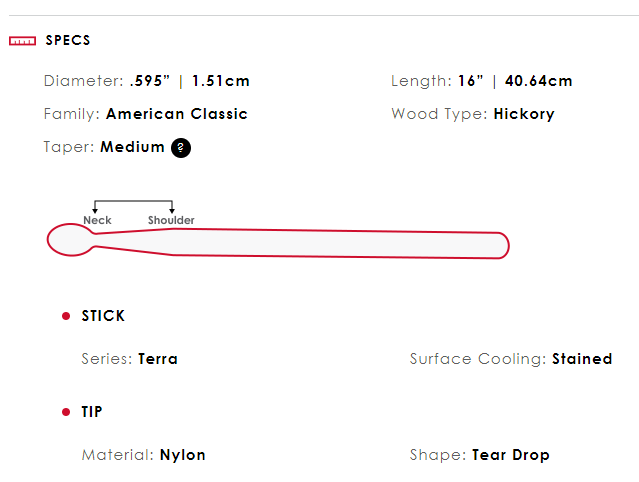Click the red bullet next to TIP
This screenshot has height=482, width=639.
[66, 412]
